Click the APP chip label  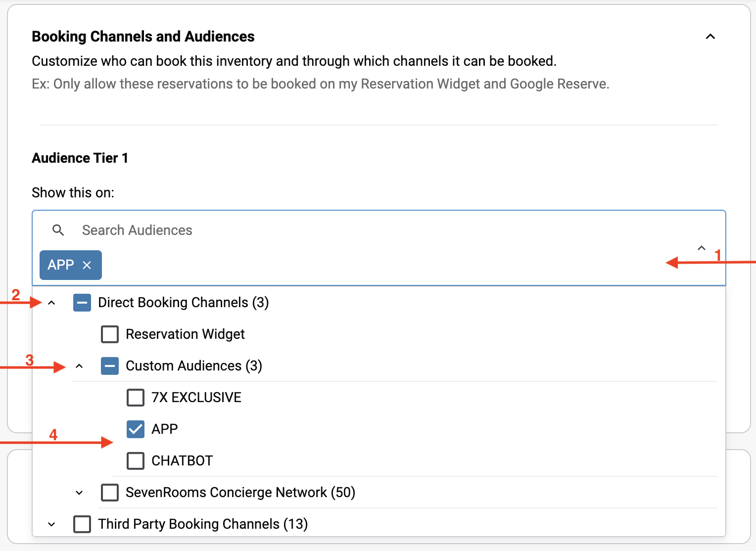61,265
